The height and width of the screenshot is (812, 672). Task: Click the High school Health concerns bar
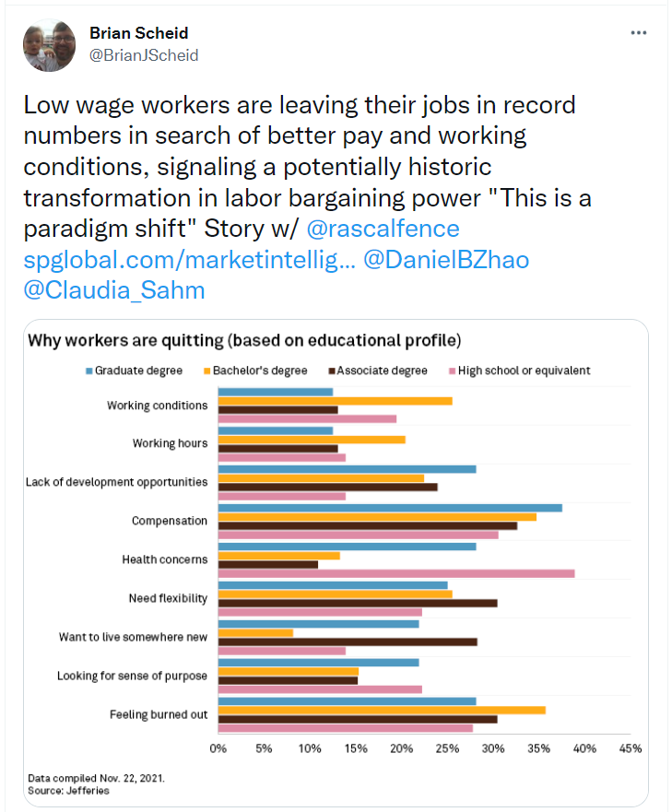pyautogui.click(x=396, y=573)
